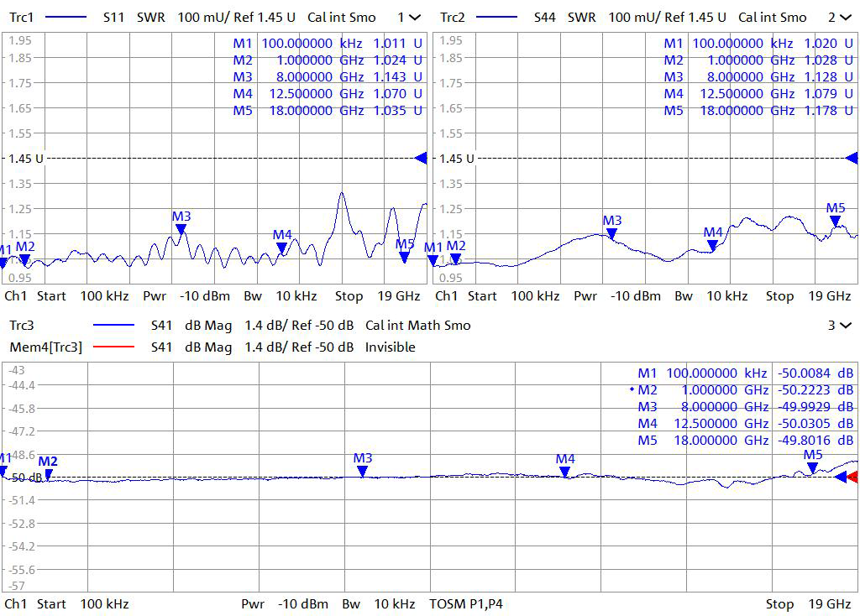The height and width of the screenshot is (616, 860).
Task: Expand the diagram 2 dropdown chevron
Action: pos(846,18)
